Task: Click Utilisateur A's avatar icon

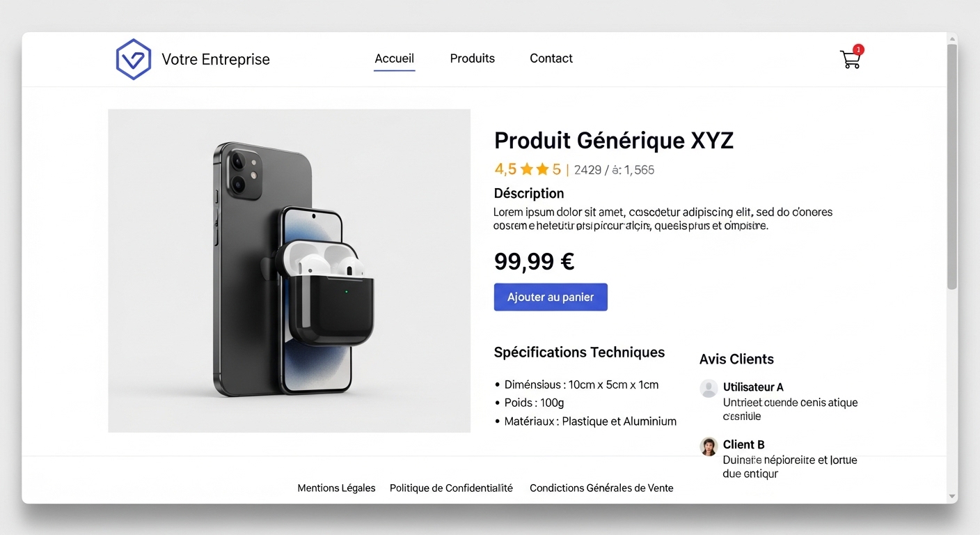Action: tap(709, 389)
